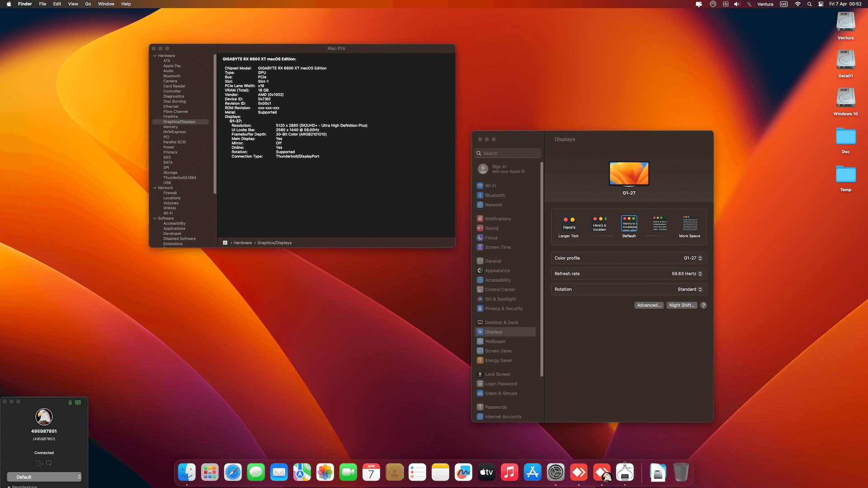Click the Night Shift... button
This screenshot has height=488, width=868.
682,305
